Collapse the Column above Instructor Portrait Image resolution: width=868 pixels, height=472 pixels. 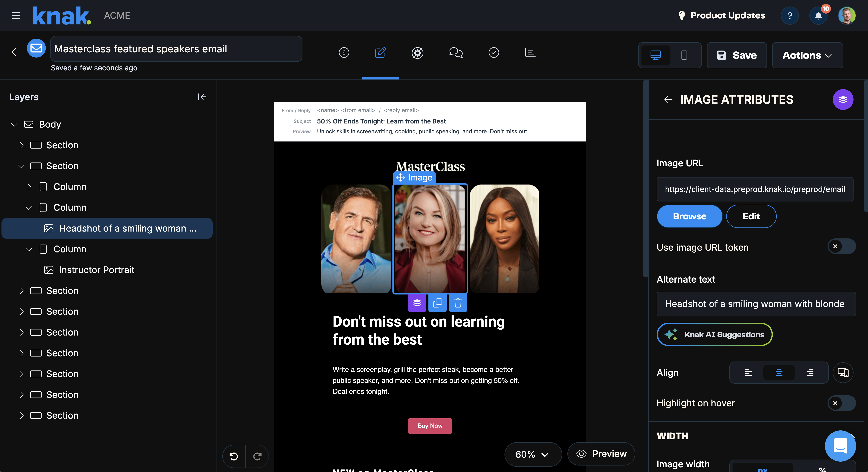pos(29,250)
